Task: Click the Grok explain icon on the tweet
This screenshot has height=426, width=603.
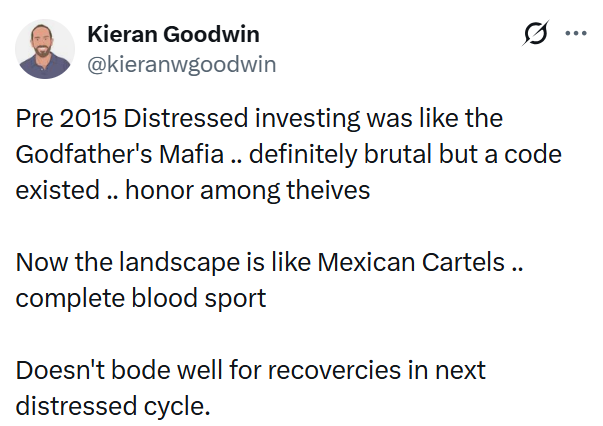Action: pyautogui.click(x=536, y=35)
